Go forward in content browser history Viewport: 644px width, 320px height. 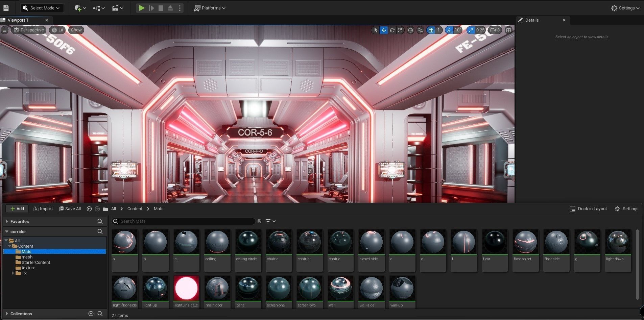[97, 209]
